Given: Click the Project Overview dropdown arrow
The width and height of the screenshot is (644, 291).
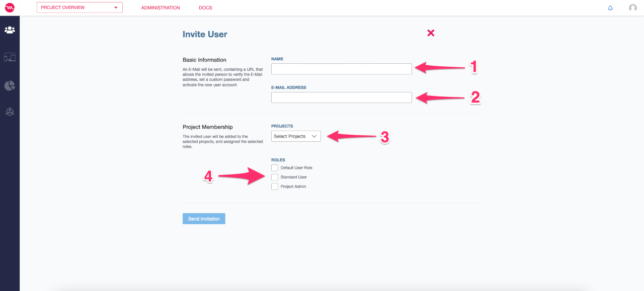Looking at the screenshot, I should [x=116, y=8].
